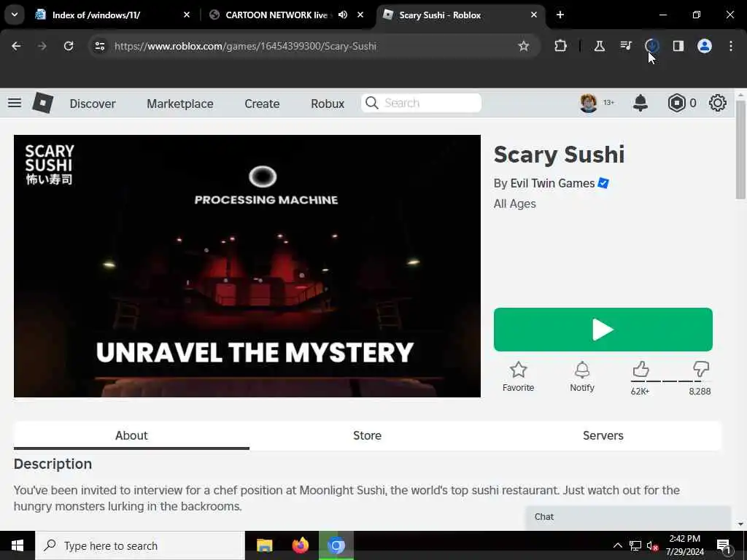This screenshot has width=747, height=560.
Task: Reload the current page
Action: click(x=69, y=46)
